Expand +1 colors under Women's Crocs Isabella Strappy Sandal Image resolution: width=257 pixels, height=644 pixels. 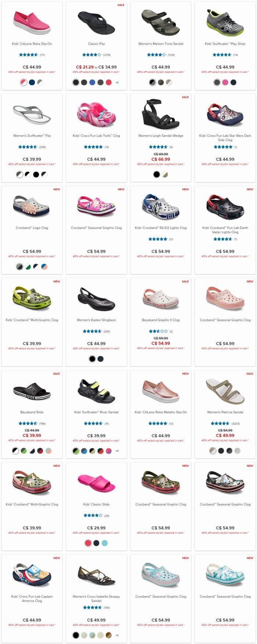coord(117,635)
